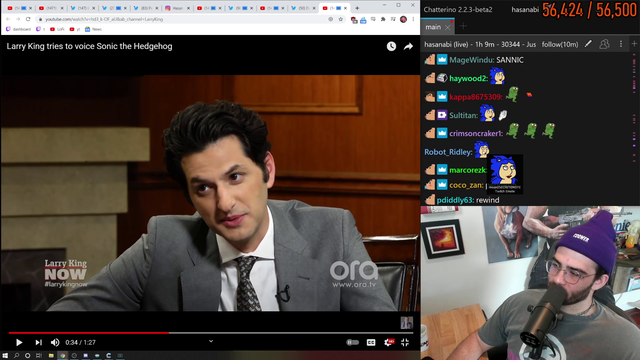Click the Chatterino chat scrollbar
The width and height of the screenshot is (640, 360).
634,129
